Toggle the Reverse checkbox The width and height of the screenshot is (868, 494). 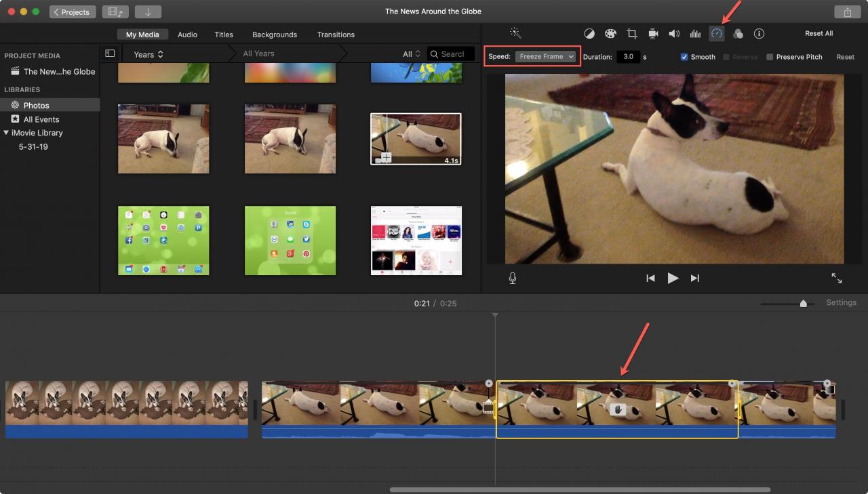coord(726,57)
